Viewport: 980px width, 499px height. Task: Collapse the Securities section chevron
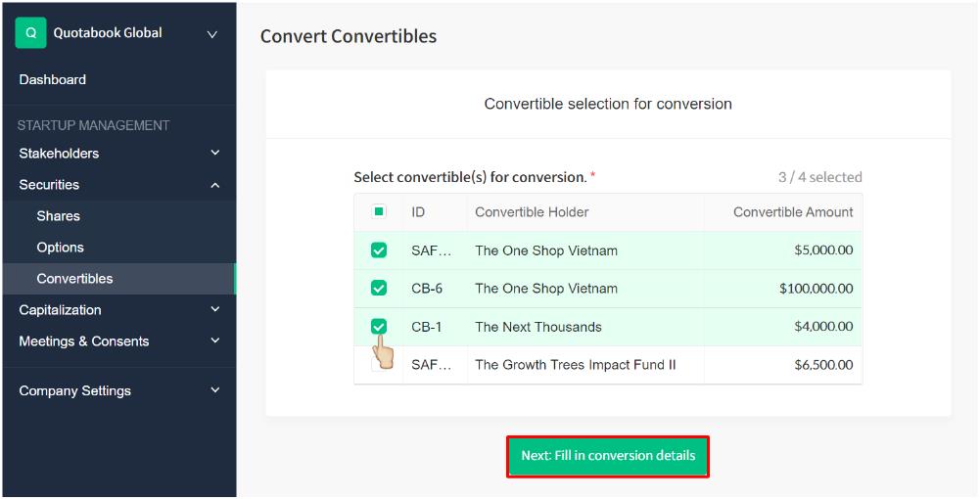[x=215, y=185]
